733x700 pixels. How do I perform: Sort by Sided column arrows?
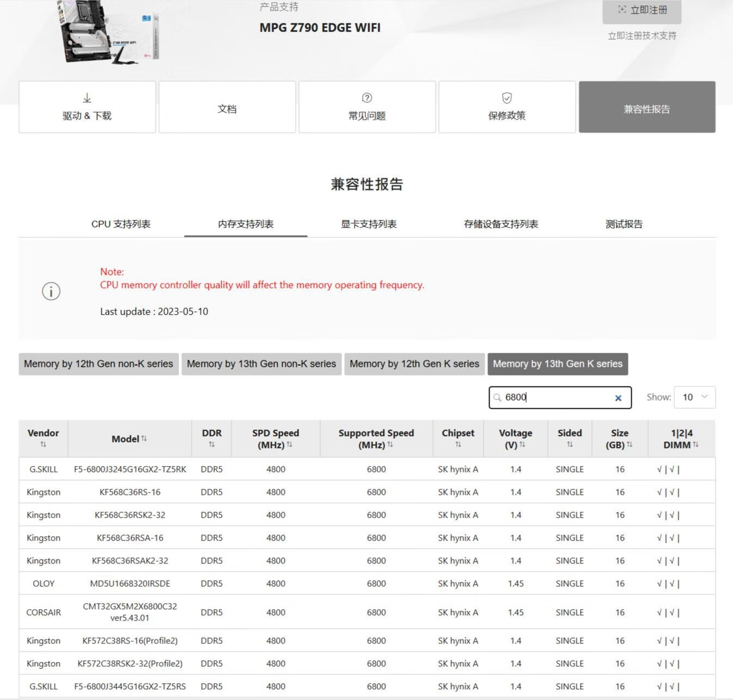[570, 445]
